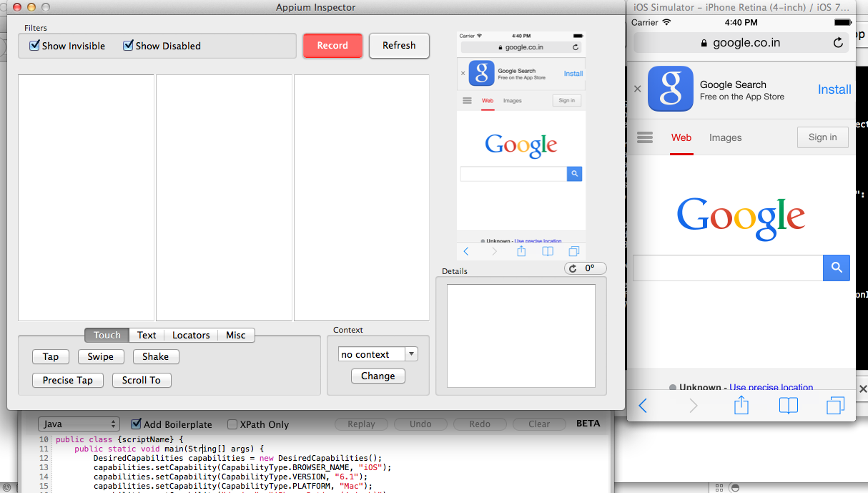
Task: Click the hamburger icon in inspector screenshot preview
Action: coord(467,101)
